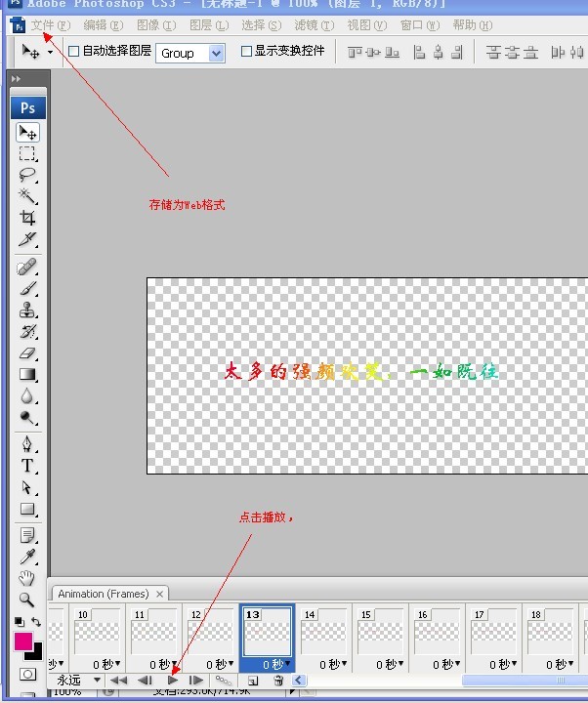Open the 视图 menu
Viewport: 588px width, 703px height.
(367, 25)
